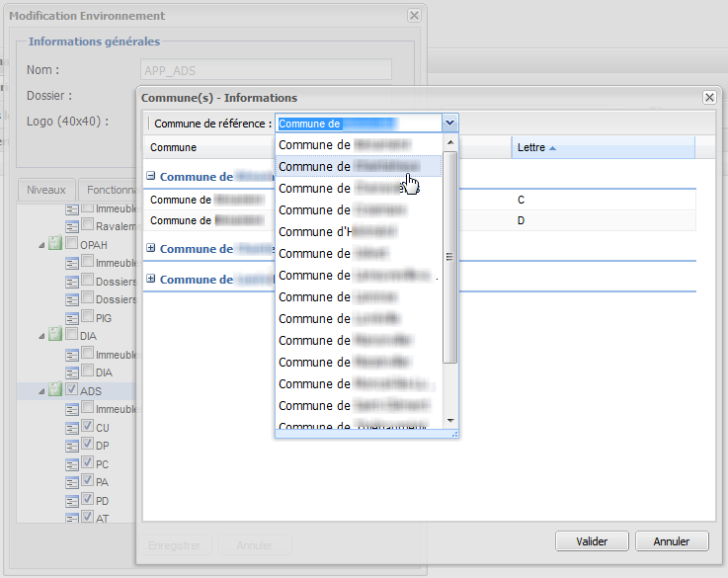Toggle the OPAH checkbox

tap(71, 242)
